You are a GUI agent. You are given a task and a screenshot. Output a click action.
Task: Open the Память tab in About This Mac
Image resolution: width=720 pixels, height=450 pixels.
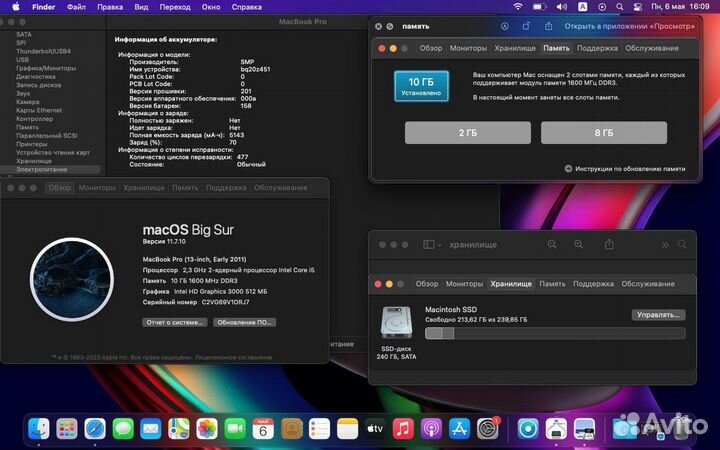tap(185, 188)
